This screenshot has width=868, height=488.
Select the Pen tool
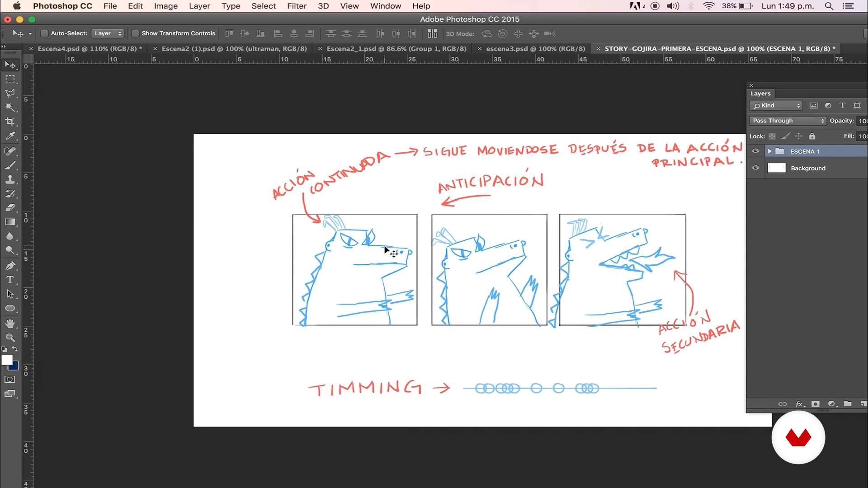coord(10,266)
